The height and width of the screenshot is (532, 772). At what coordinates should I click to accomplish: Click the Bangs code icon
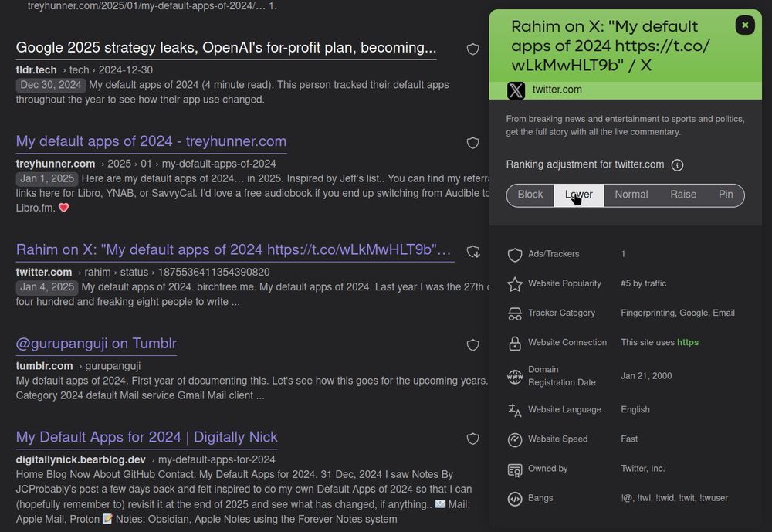point(514,499)
